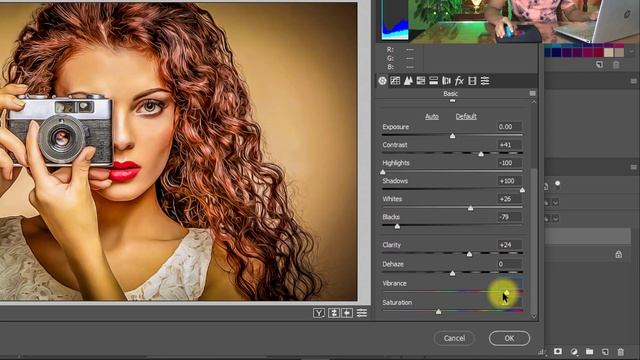Viewport: 640px width, 360px height.
Task: Create new group folder icon in Layers panel
Action: pos(589,351)
